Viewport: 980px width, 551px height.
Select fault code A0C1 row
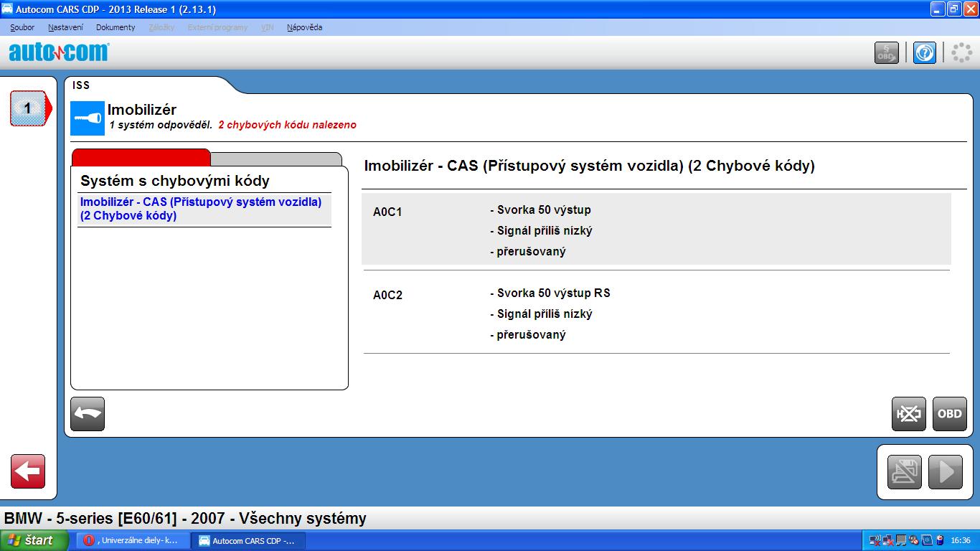click(656, 230)
